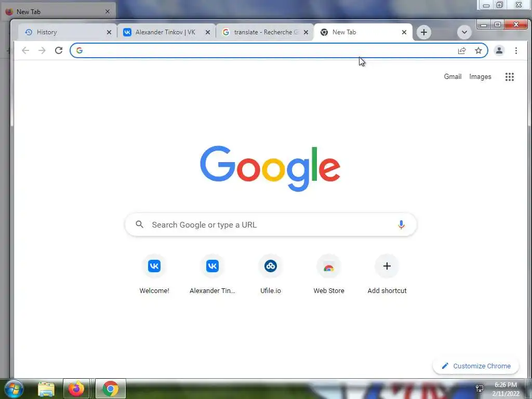Open the Chrome profile avatar
Viewport: 532px width, 399px height.
point(499,50)
